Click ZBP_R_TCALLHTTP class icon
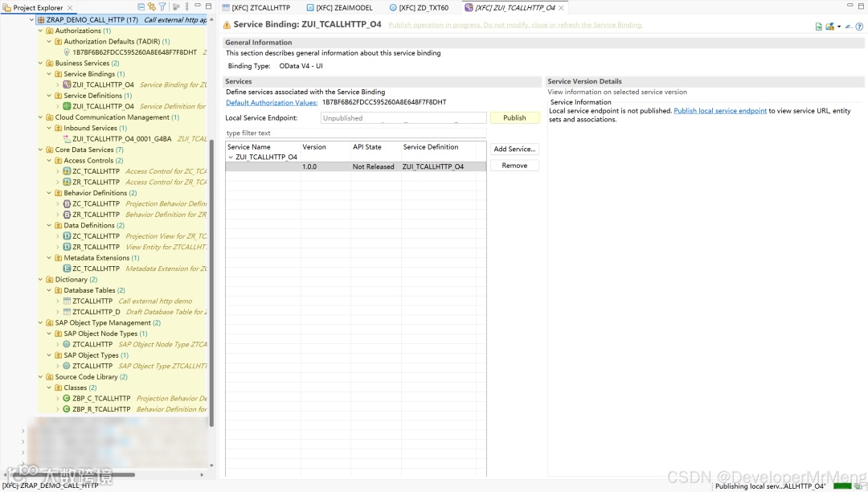 67,409
